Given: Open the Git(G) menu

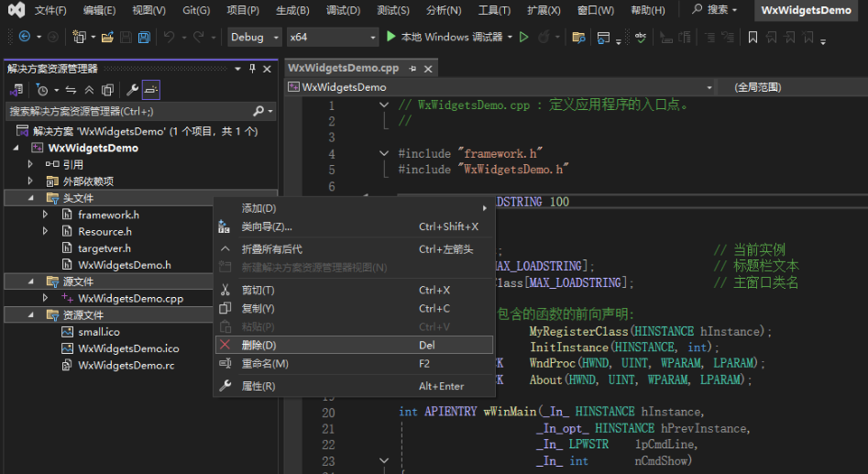Looking at the screenshot, I should 196,10.
